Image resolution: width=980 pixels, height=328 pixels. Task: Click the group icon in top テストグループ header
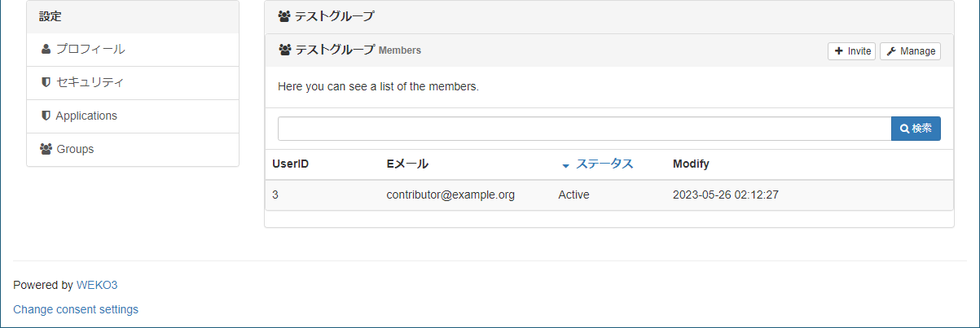click(284, 16)
